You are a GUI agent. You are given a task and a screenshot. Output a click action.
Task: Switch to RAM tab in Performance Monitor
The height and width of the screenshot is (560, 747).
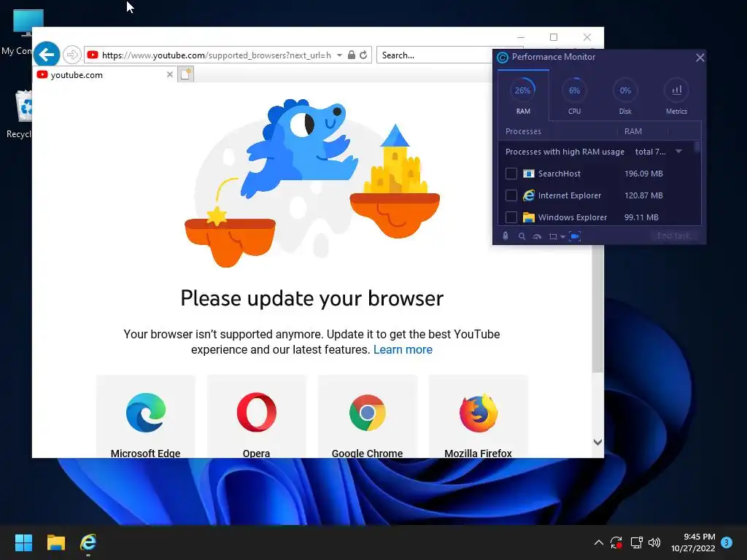pyautogui.click(x=523, y=96)
